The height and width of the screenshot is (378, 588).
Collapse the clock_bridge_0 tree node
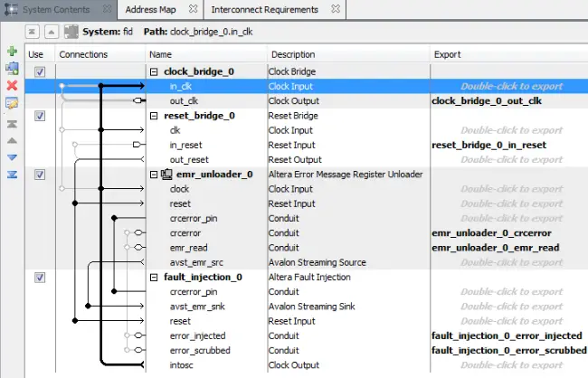[154, 71]
